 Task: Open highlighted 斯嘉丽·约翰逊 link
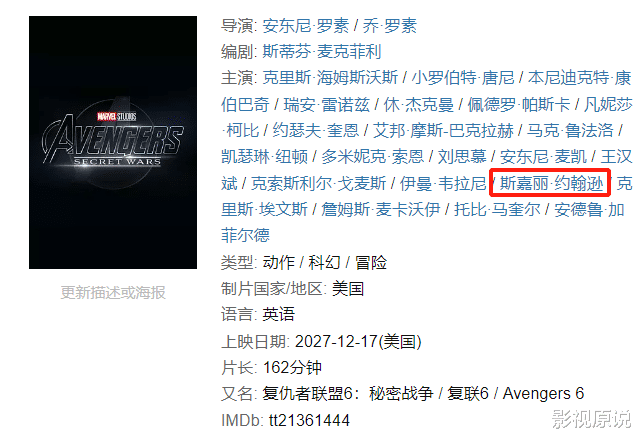point(552,183)
